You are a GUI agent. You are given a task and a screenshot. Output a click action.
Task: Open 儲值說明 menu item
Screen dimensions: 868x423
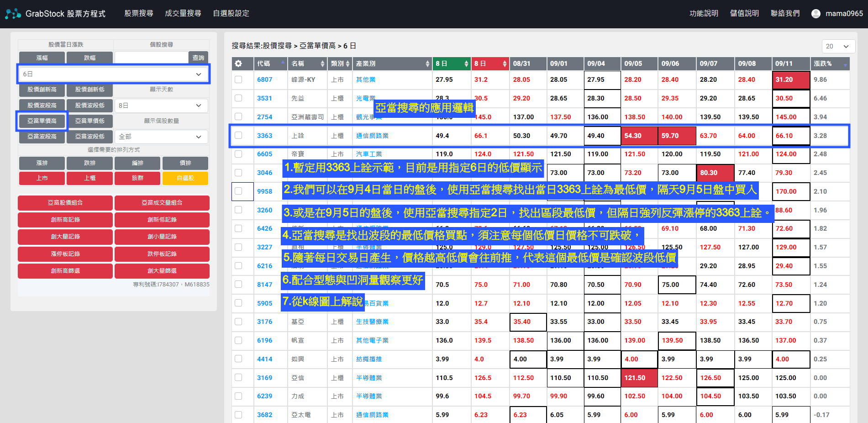tap(744, 14)
